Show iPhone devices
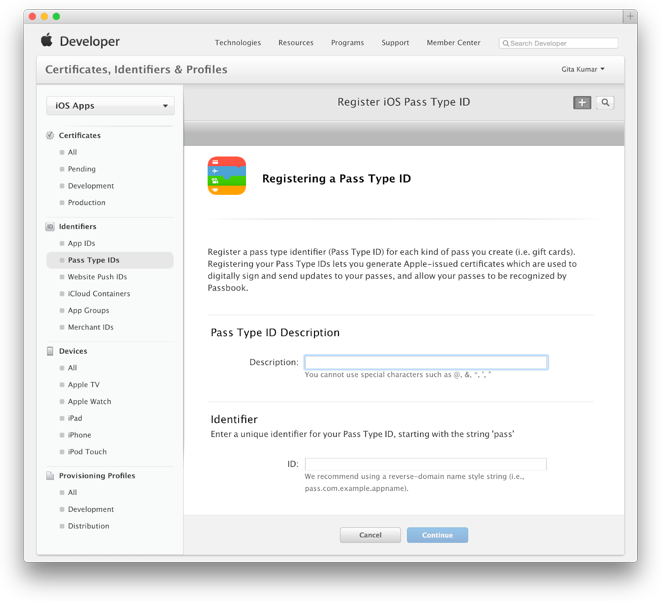Screen dimensions: 661x601 79,435
